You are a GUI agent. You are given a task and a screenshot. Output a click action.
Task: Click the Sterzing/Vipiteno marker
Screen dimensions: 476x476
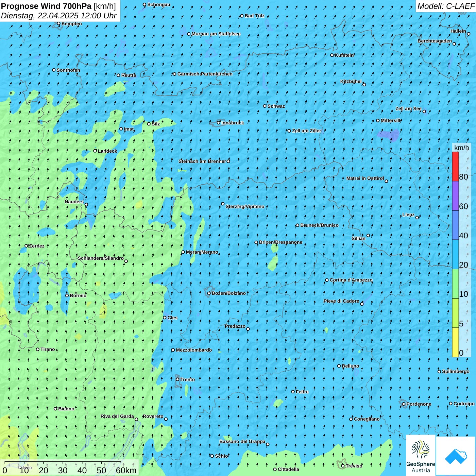click(223, 204)
